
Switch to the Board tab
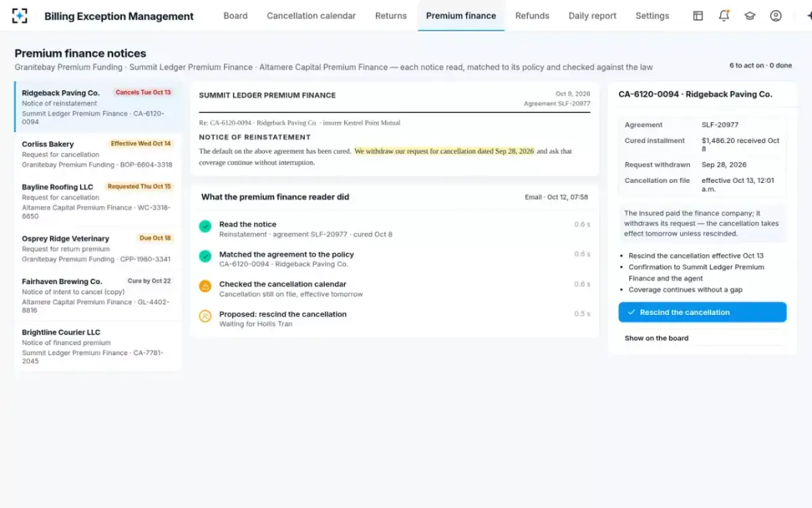point(235,16)
